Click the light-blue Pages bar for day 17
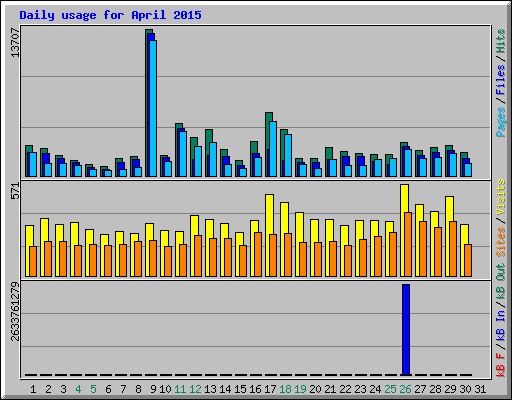The height and width of the screenshot is (400, 512). (x=273, y=149)
